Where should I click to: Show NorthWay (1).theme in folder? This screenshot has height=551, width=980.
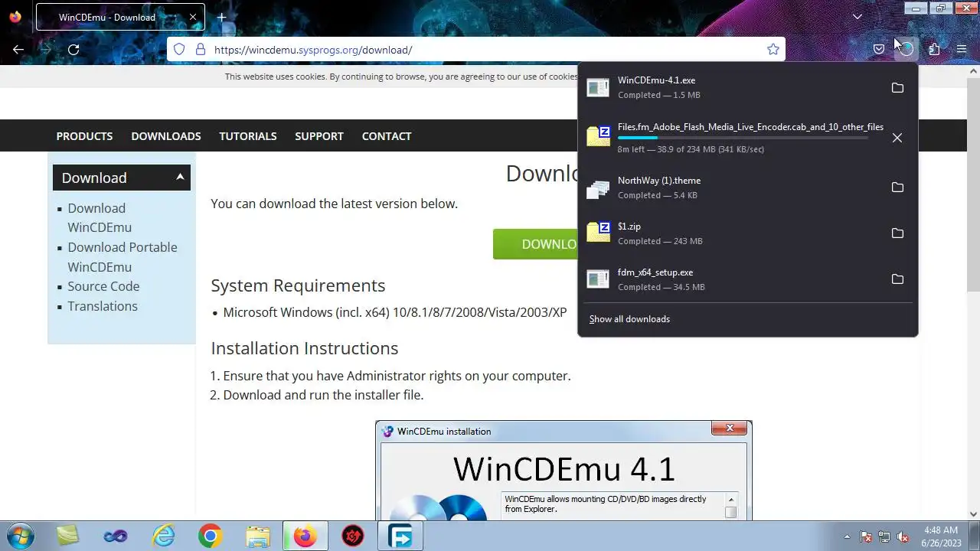tap(897, 187)
